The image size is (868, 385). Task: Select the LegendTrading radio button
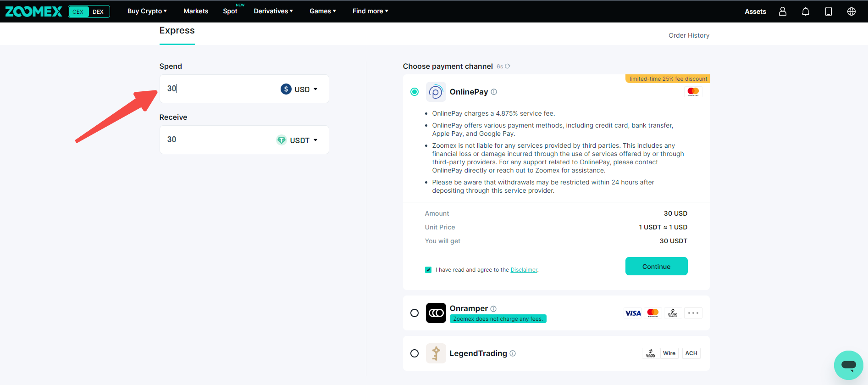(415, 353)
